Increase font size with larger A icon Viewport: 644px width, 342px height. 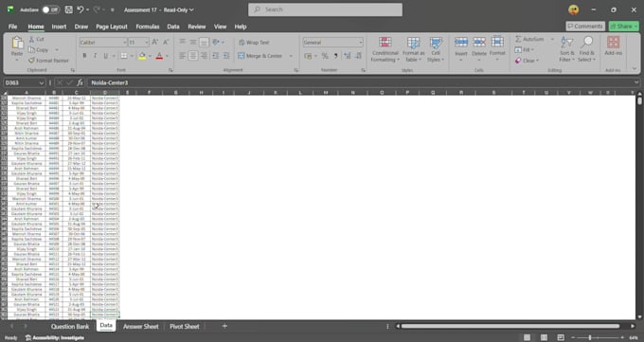pyautogui.click(x=154, y=42)
